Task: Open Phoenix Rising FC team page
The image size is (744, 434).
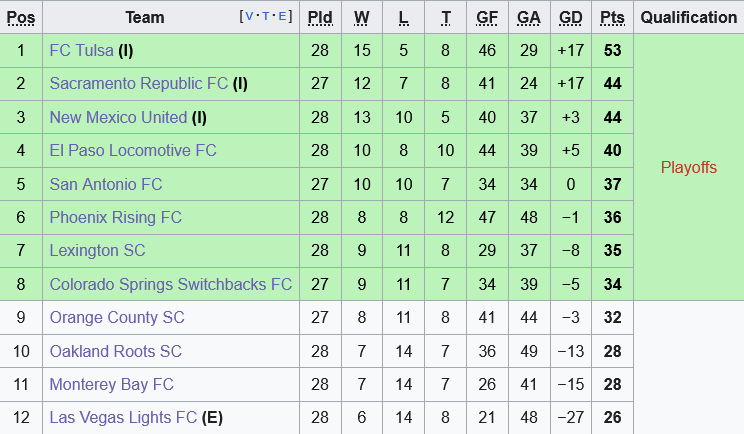Action: [x=116, y=217]
